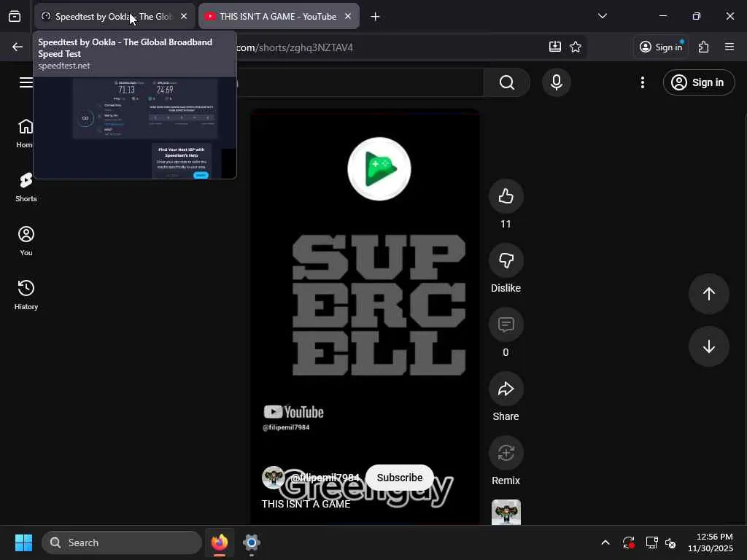Image resolution: width=747 pixels, height=560 pixels.
Task: Sign in to YouTube
Action: [698, 82]
